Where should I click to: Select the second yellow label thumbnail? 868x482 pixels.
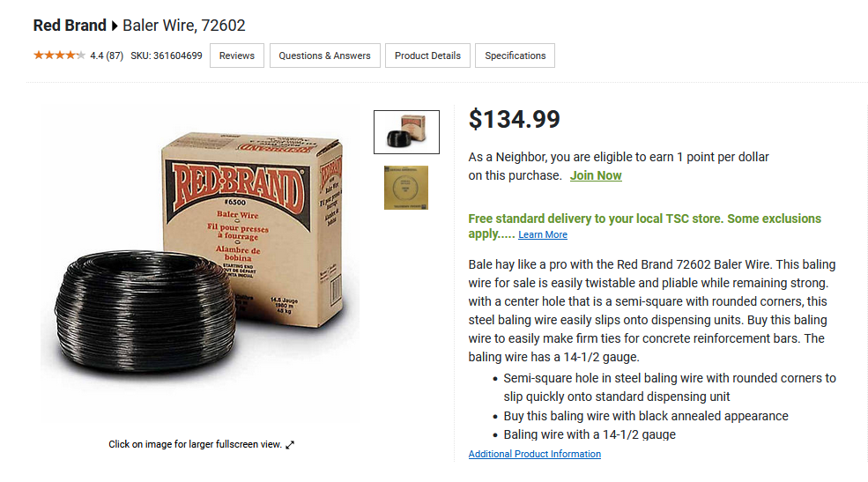(406, 188)
